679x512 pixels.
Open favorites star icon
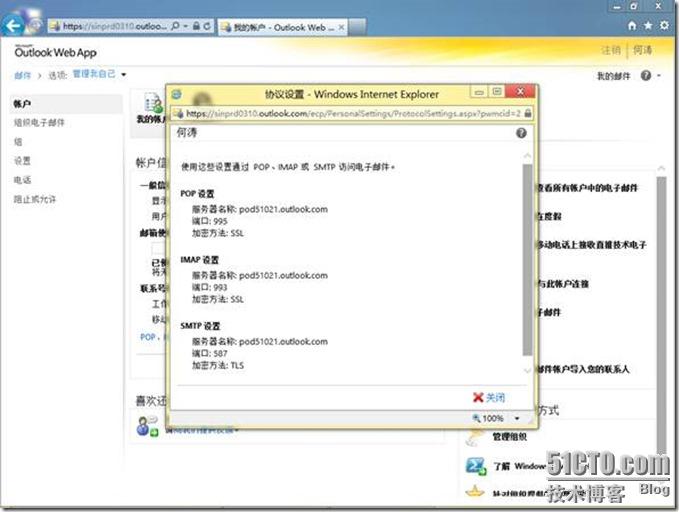coord(648,26)
